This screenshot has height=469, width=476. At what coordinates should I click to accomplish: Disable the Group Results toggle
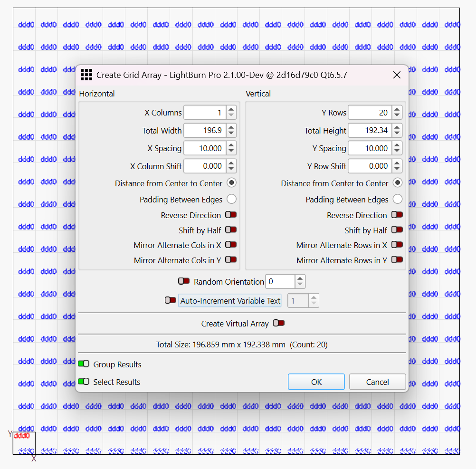point(84,364)
